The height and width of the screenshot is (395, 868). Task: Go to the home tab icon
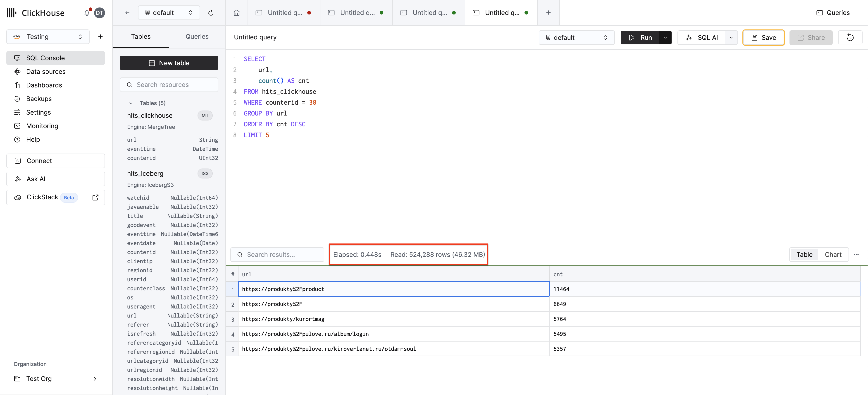[236, 13]
